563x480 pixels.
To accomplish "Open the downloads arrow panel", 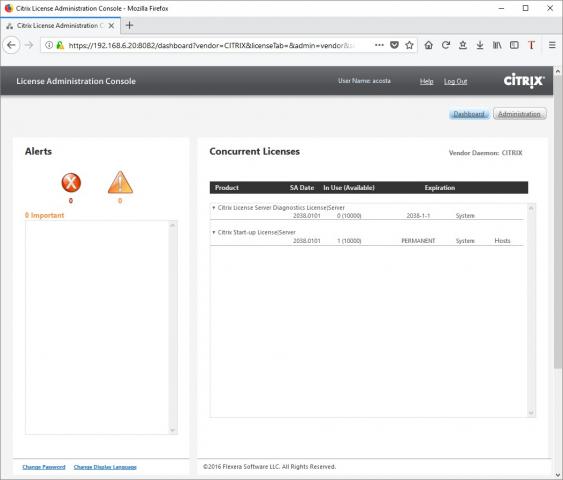I will tap(480, 45).
